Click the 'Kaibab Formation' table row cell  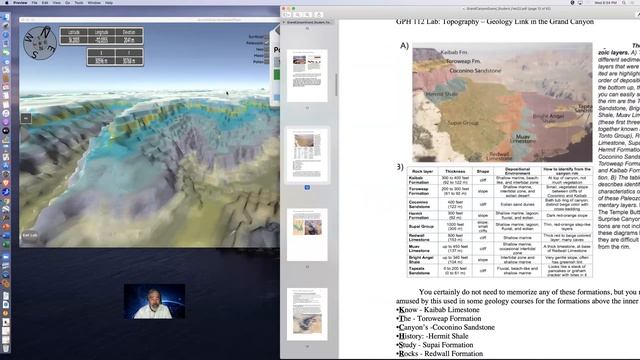point(423,180)
